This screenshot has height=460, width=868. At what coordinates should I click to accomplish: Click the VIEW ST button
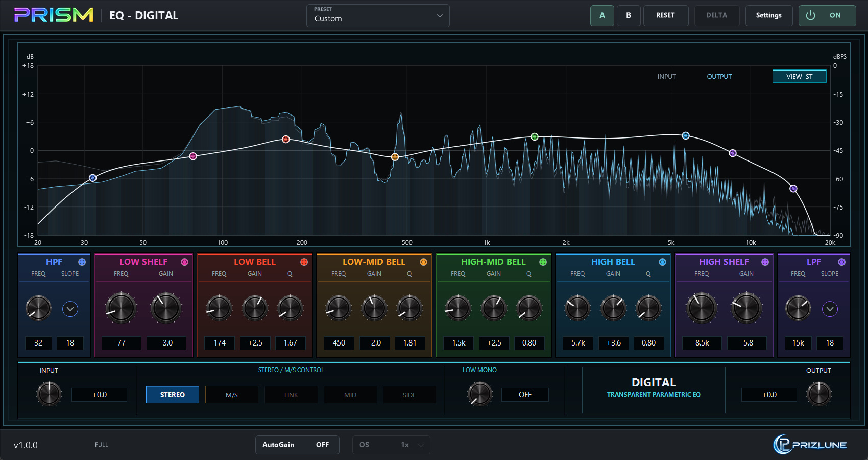[x=799, y=76]
